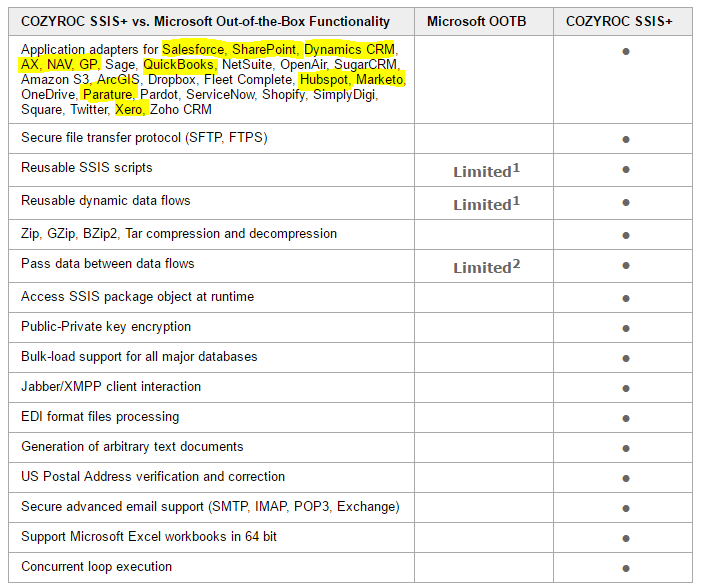Click the 'Concurrent loop execution' row text
705x587 pixels.
(x=97, y=566)
